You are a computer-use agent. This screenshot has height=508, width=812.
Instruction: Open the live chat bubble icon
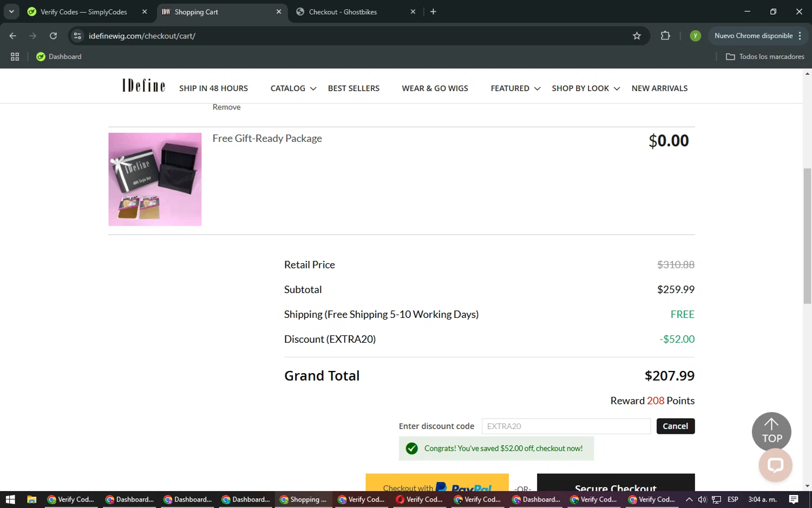click(775, 465)
